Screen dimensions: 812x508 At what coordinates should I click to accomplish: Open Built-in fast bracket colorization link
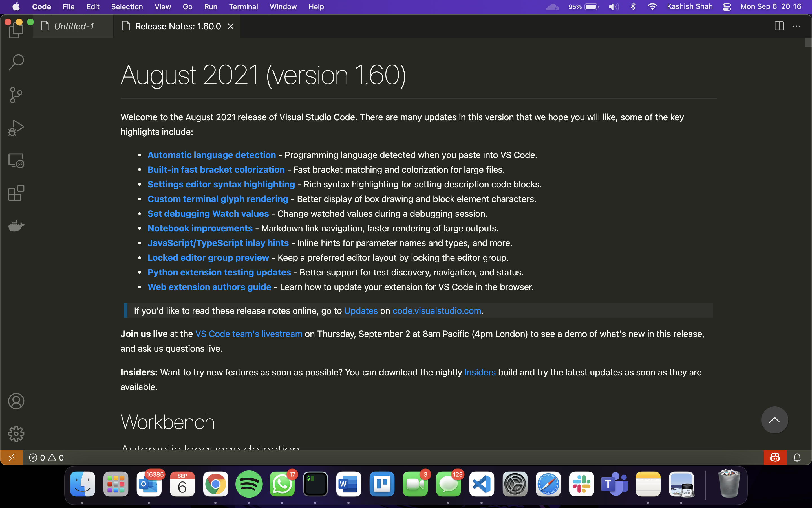[x=216, y=170]
